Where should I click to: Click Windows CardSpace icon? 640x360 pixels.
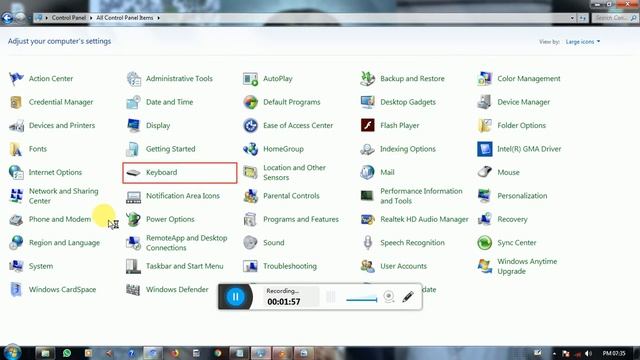(16, 289)
